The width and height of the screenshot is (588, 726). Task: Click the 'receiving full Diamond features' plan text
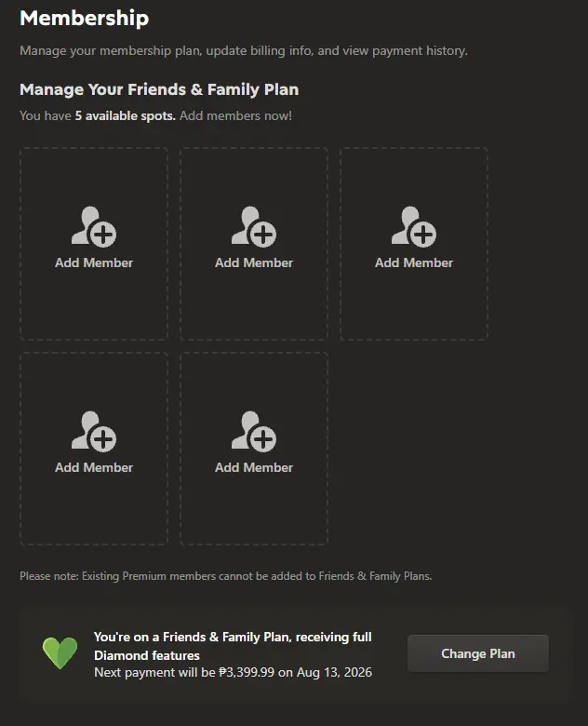tap(233, 646)
